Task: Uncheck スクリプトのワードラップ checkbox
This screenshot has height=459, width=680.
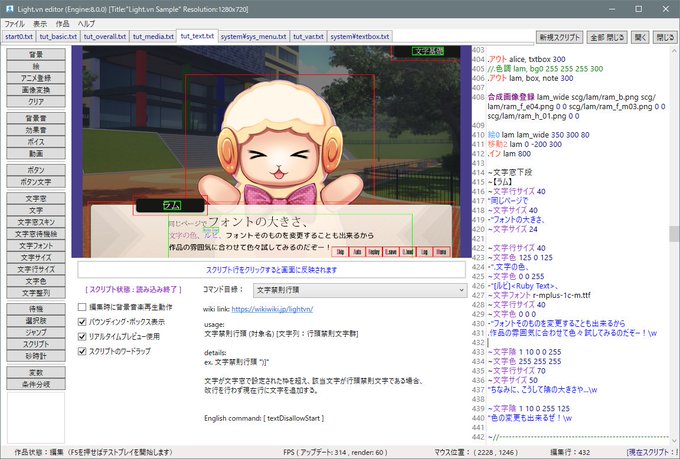Action: [82, 351]
